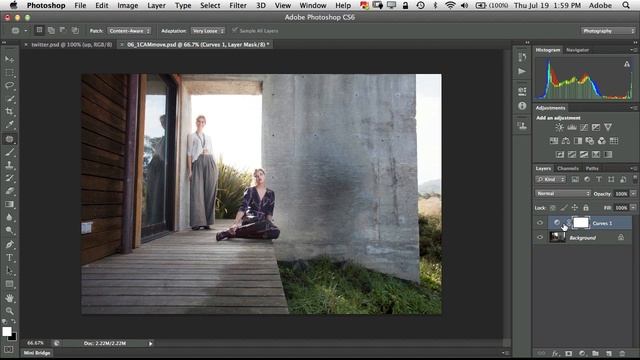This screenshot has width=640, height=360.
Task: Add a Hue/Saturation adjustment
Action: point(554,141)
